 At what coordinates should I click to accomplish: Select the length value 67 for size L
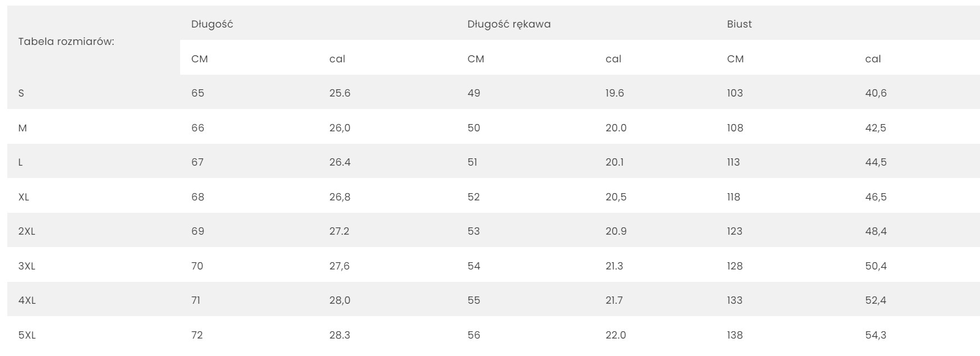198,162
